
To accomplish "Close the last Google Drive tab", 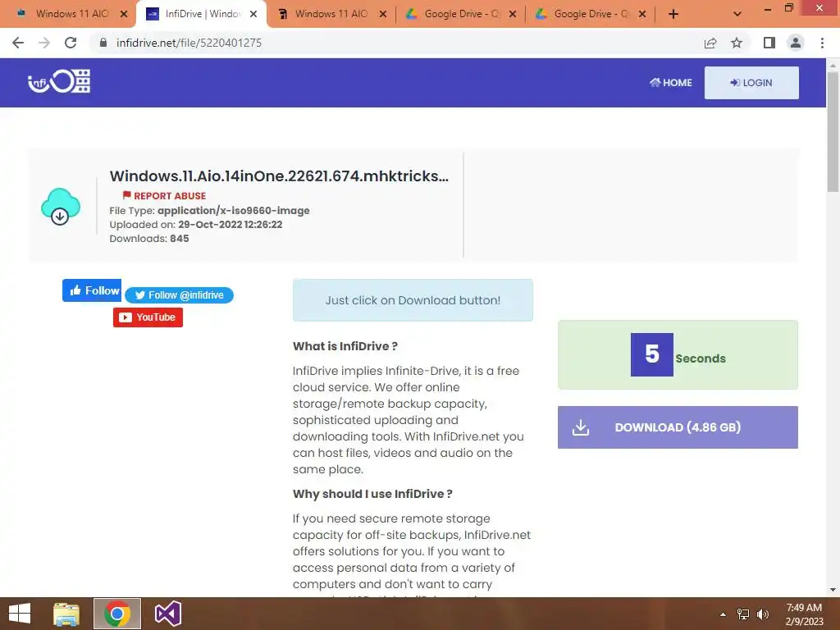I will tap(642, 14).
